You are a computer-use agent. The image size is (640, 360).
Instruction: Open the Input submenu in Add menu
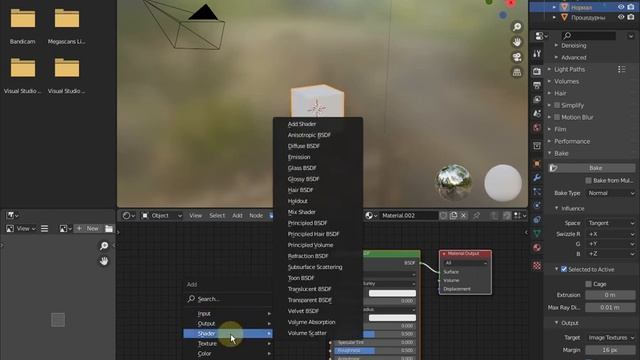[x=228, y=313]
